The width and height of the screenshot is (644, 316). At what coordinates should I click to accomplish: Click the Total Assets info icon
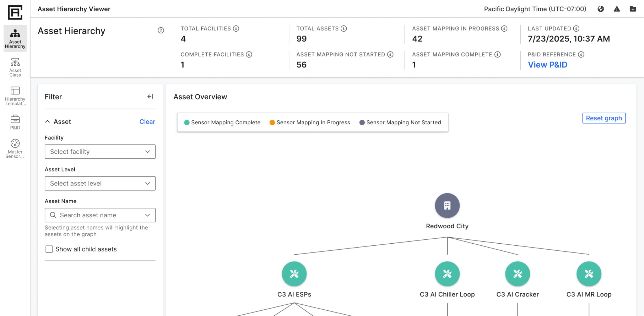(344, 29)
